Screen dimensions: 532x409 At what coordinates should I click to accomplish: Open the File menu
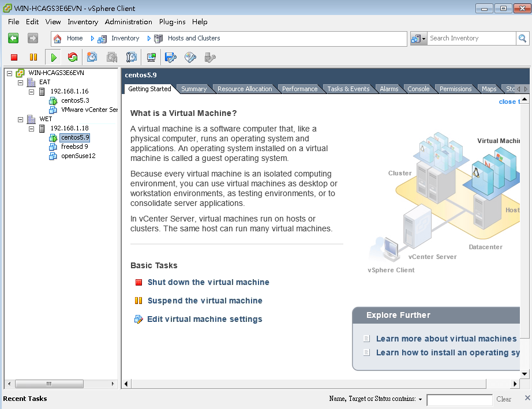pyautogui.click(x=14, y=22)
